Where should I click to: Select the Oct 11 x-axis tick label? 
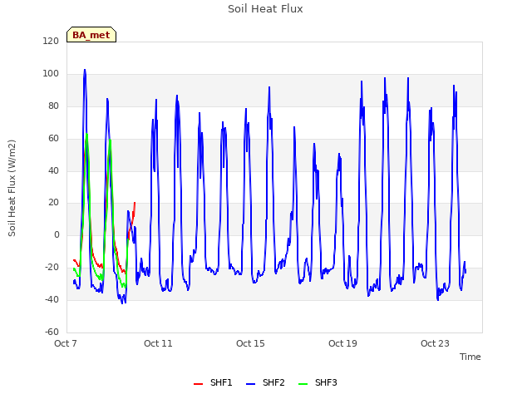(x=158, y=343)
